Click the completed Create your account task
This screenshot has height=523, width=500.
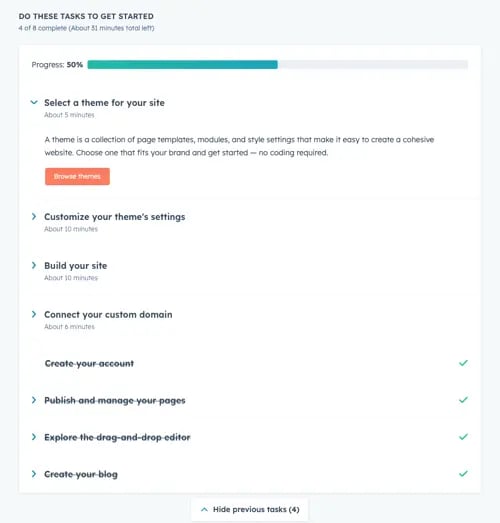(x=89, y=364)
